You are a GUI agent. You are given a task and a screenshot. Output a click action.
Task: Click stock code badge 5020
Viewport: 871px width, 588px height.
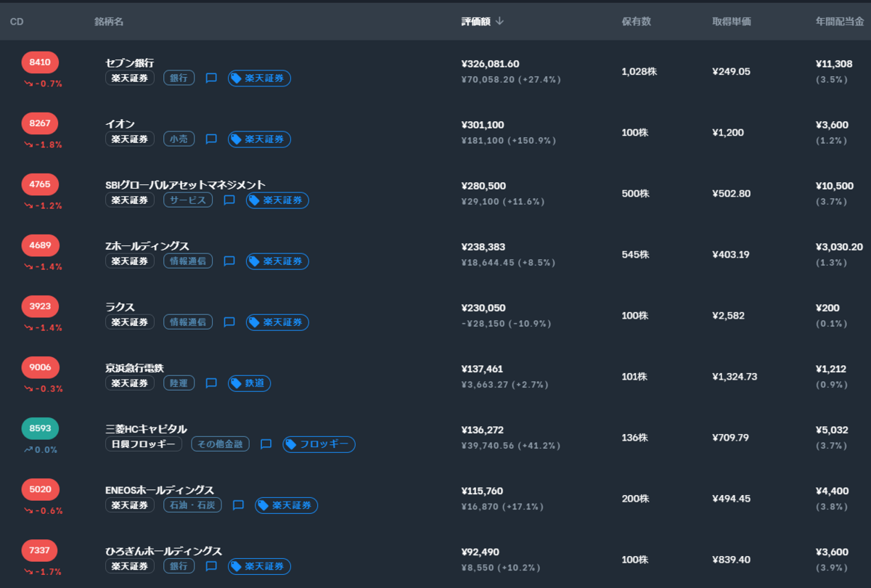click(40, 489)
